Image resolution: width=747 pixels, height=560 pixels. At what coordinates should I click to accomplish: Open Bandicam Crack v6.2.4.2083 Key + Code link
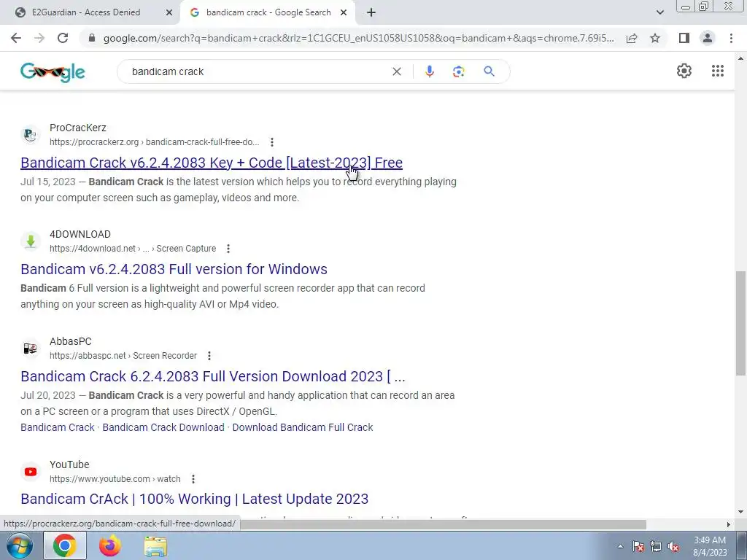coord(212,163)
